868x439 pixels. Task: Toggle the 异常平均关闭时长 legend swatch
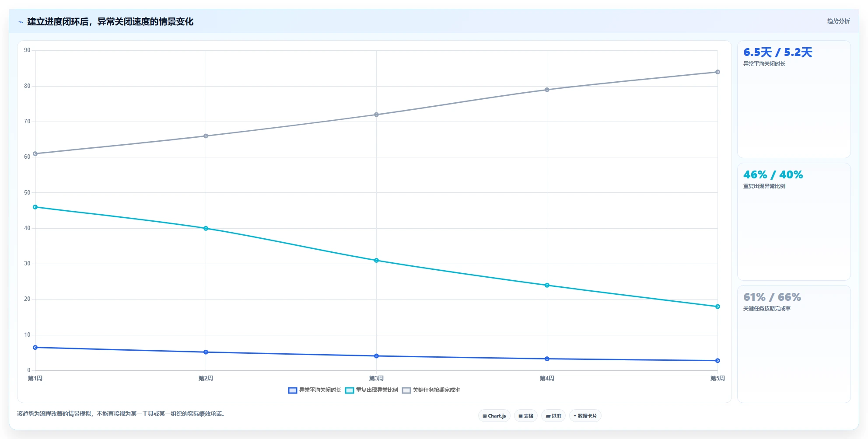click(x=293, y=390)
